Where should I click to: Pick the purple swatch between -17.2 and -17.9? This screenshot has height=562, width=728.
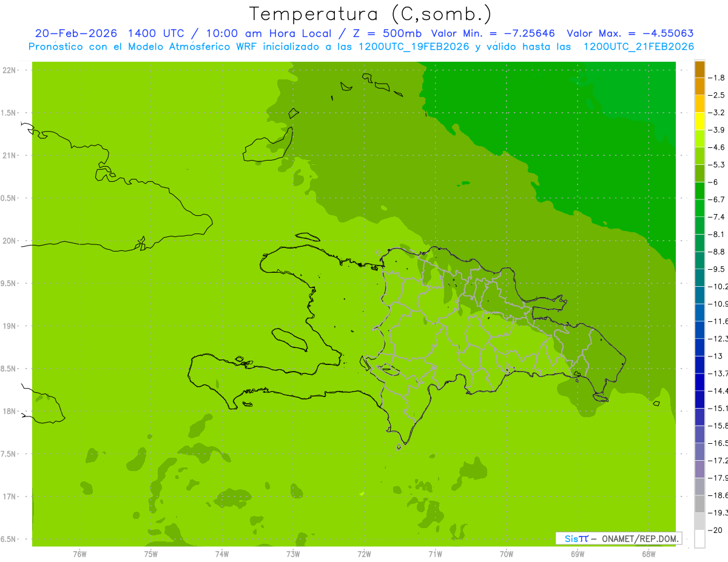699,469
